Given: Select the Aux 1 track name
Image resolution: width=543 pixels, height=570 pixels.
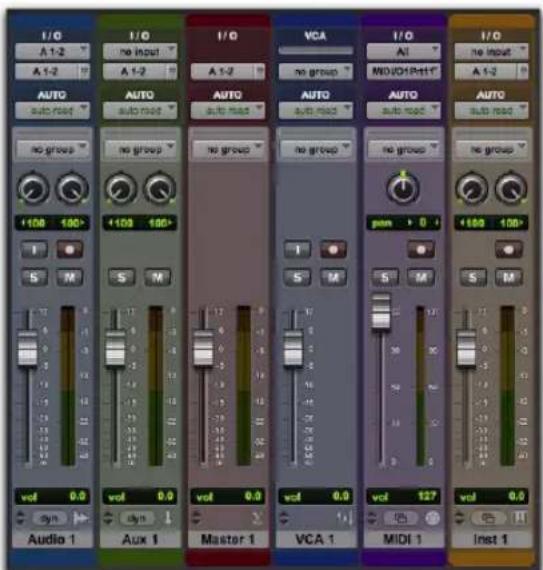Looking at the screenshot, I should (x=140, y=539).
